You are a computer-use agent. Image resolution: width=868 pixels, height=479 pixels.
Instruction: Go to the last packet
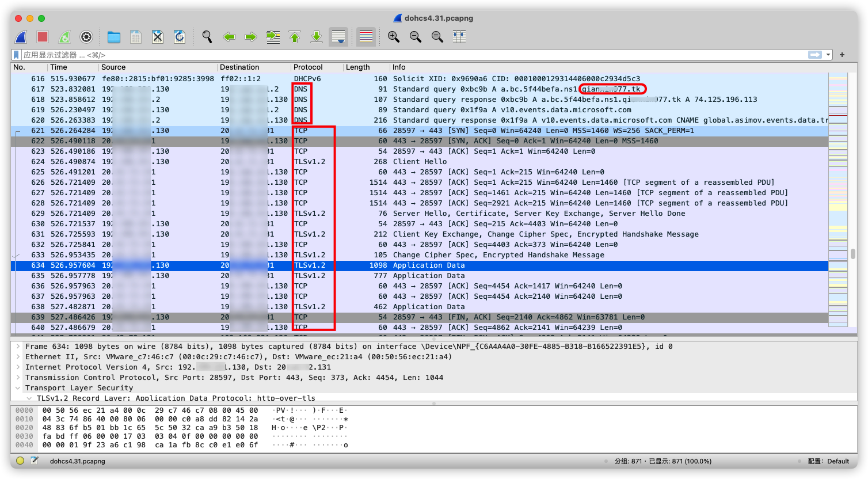(x=316, y=36)
